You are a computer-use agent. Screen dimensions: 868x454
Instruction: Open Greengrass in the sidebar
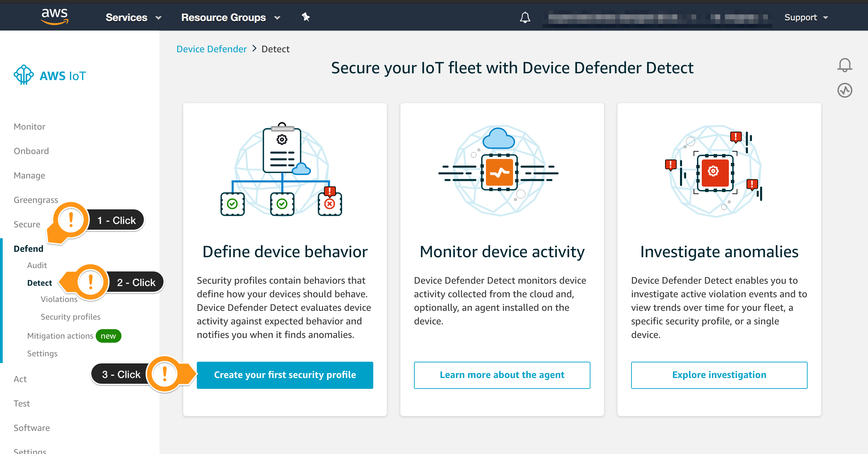(x=36, y=200)
